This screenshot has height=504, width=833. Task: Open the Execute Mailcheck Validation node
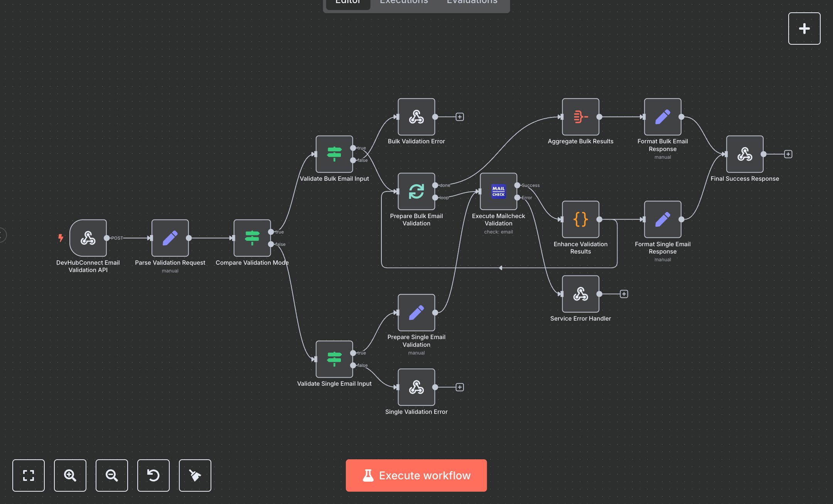pyautogui.click(x=498, y=192)
